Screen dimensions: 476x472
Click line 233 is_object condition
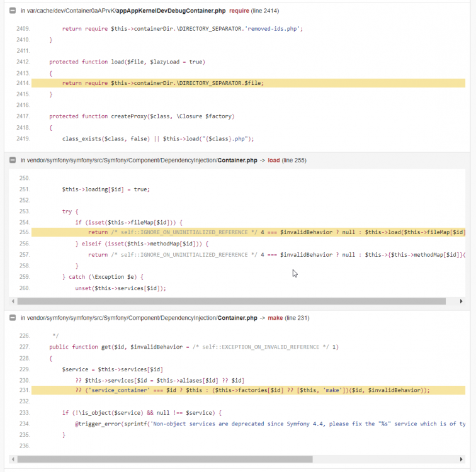coord(142,413)
